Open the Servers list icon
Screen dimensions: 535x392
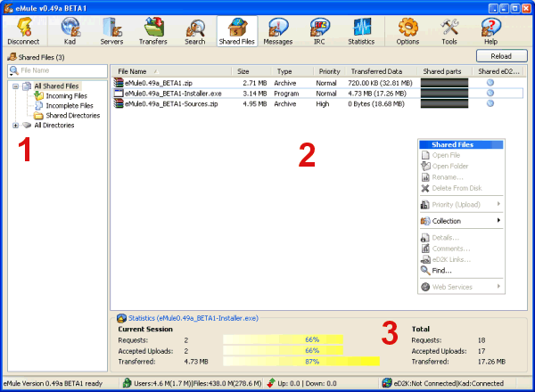click(x=111, y=29)
